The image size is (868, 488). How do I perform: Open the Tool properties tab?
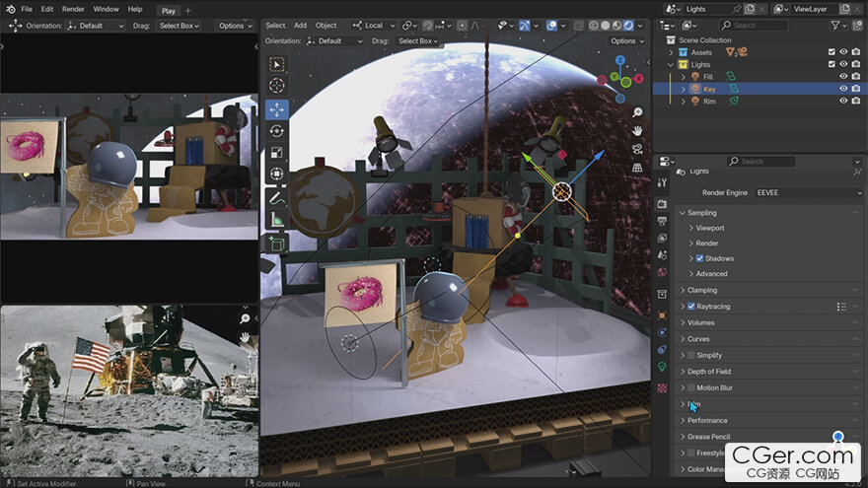(x=662, y=182)
